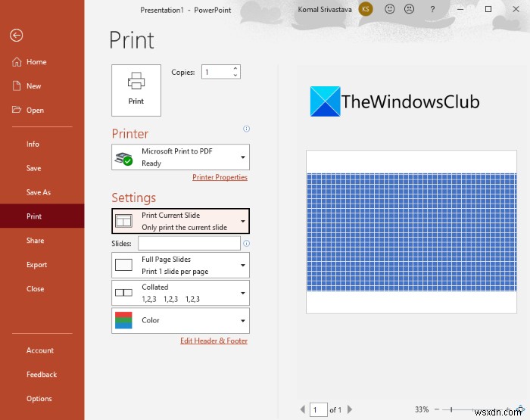530x420 pixels.
Task: Click the 33% zoom level
Action: point(422,409)
